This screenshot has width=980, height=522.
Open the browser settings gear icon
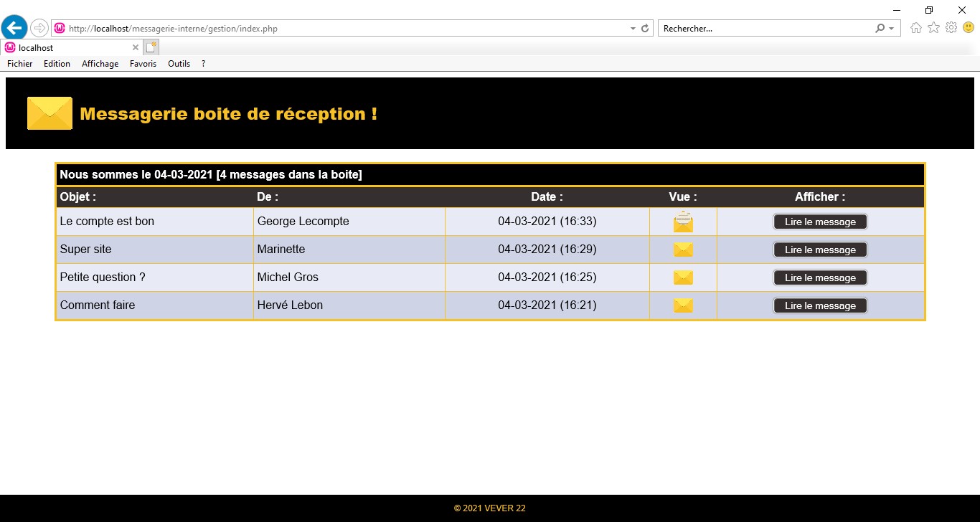coord(951,28)
